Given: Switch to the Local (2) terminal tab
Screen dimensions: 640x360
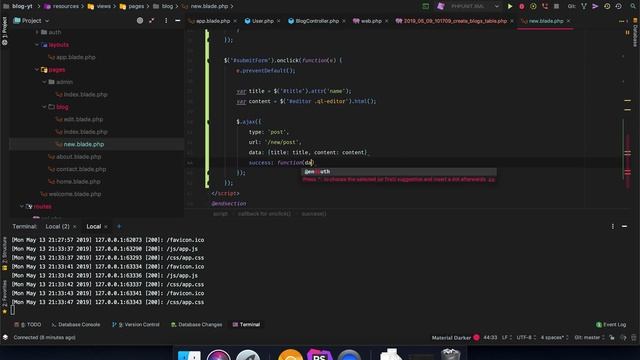Looking at the screenshot, I should coord(57,227).
